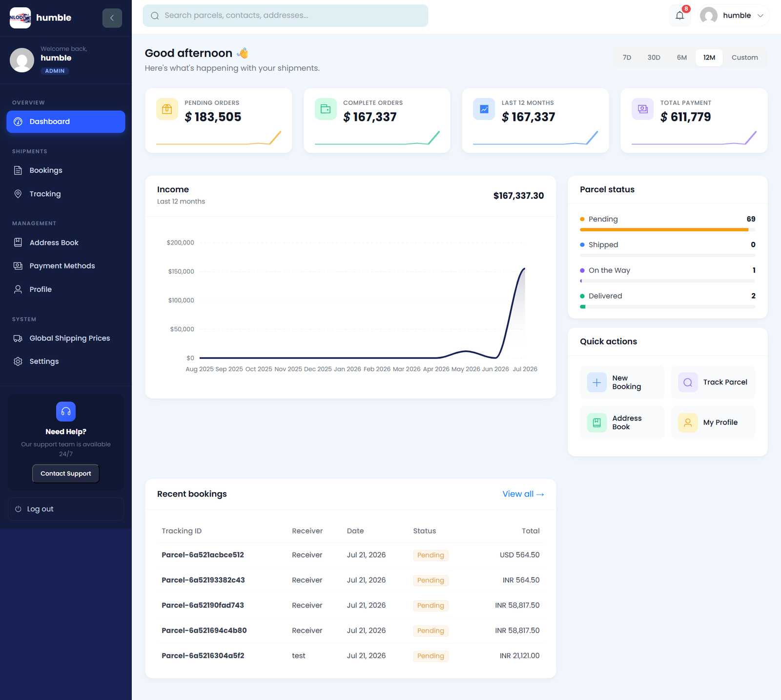Expand the humble user menu chevron
Screen dimensions: 781x700
(760, 16)
